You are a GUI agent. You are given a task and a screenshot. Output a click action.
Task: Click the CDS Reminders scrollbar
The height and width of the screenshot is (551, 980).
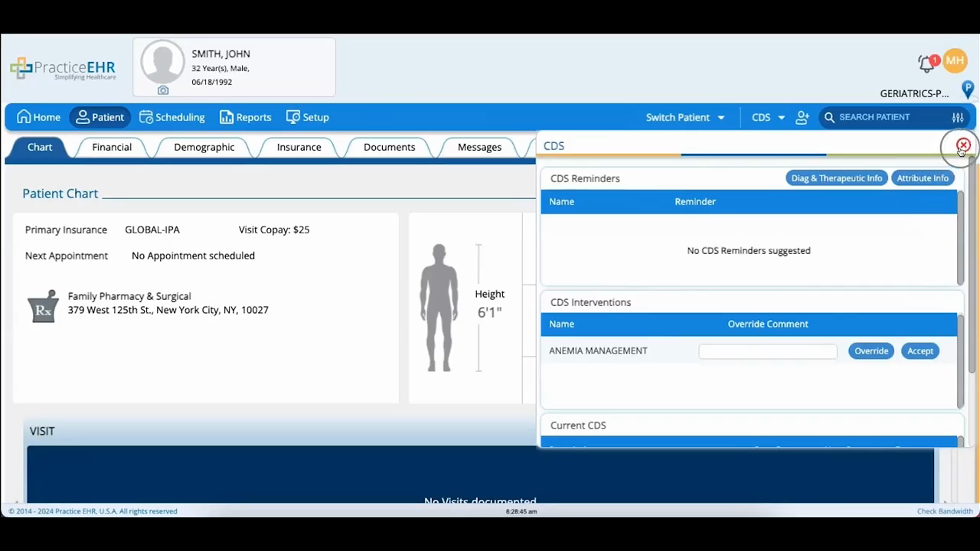(960, 237)
